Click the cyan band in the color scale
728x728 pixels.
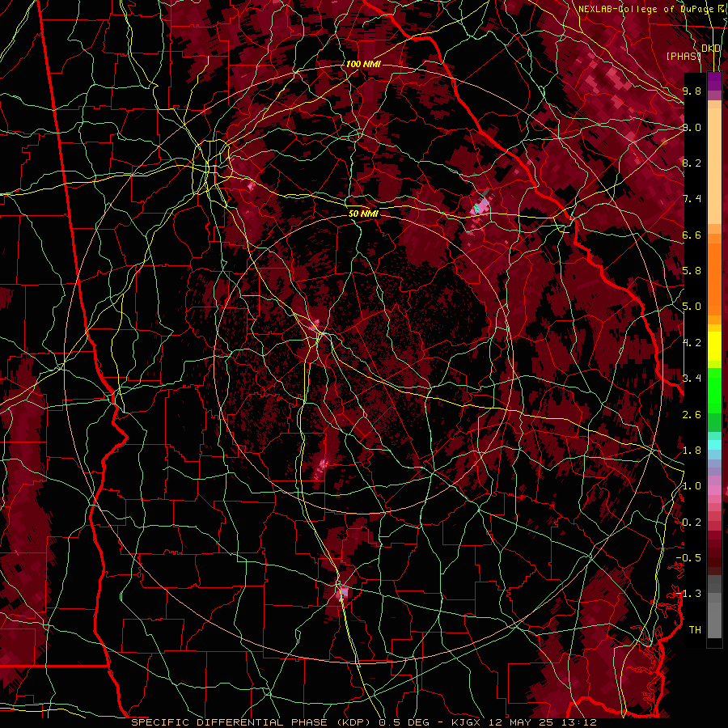pos(714,445)
